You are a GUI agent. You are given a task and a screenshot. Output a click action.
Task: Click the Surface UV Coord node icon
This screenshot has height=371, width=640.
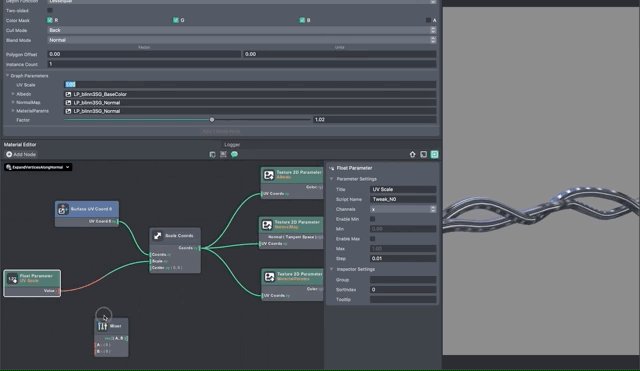tap(62, 209)
